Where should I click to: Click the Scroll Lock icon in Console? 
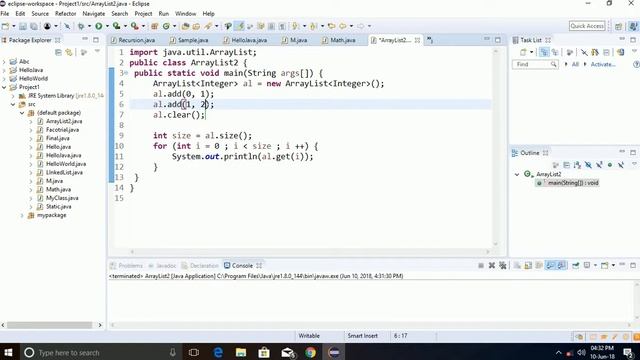(528, 265)
